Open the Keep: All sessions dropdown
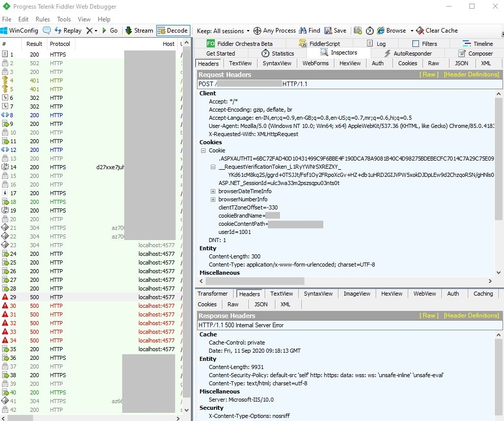 pos(223,31)
